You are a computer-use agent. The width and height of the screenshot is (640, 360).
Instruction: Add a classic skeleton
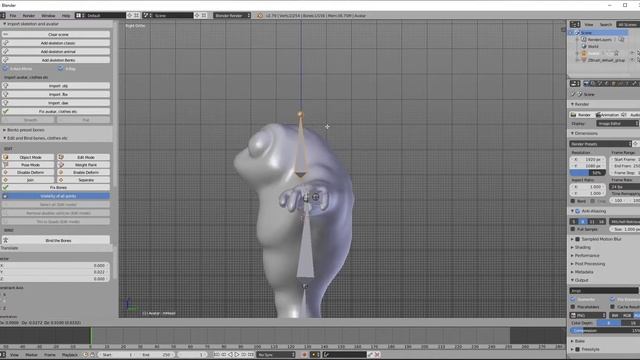coord(56,43)
